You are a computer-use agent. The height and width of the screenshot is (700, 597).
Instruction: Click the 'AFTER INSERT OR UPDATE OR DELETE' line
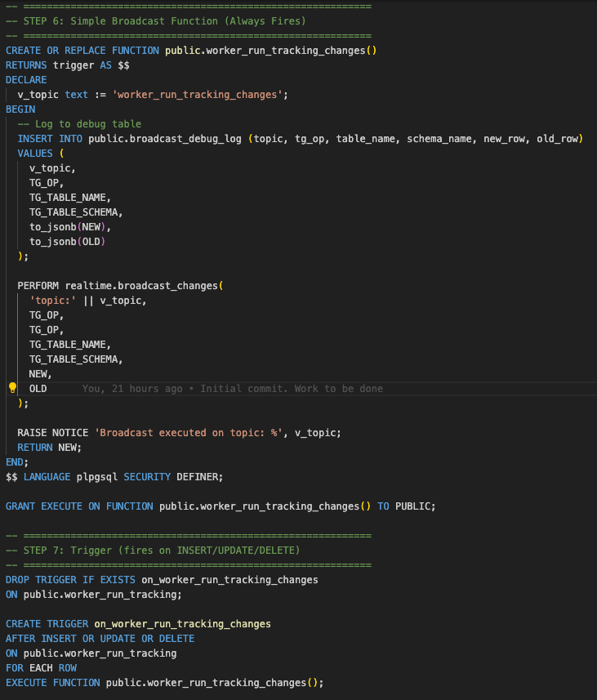click(100, 639)
